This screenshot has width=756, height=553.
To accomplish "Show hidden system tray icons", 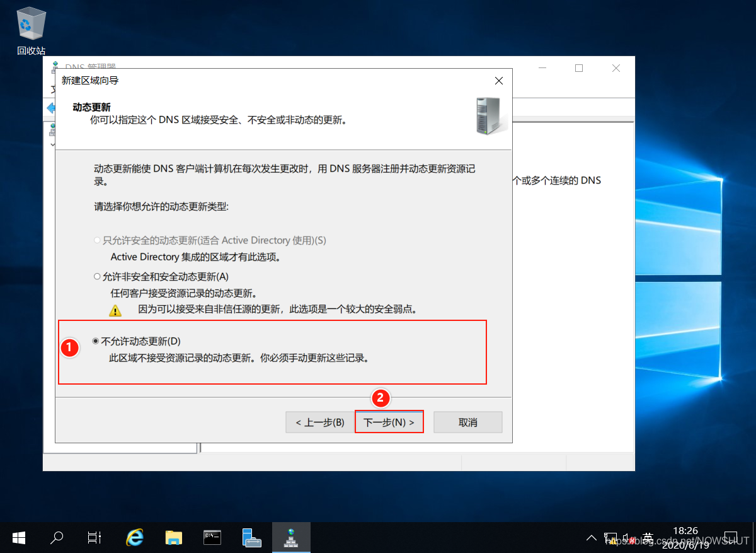I will (591, 538).
